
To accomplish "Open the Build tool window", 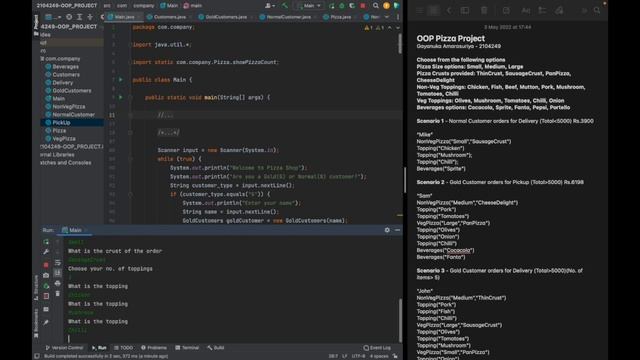I will (x=216, y=348).
